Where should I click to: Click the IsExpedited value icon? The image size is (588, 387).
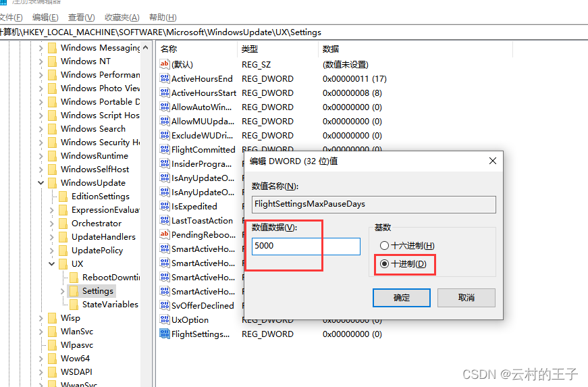pyautogui.click(x=165, y=206)
